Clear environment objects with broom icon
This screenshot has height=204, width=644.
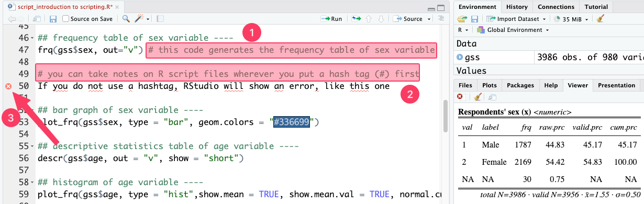coord(600,19)
